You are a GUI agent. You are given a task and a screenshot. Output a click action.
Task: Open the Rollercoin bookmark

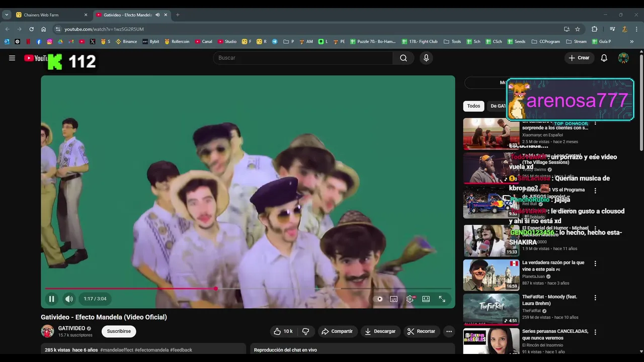tap(177, 42)
